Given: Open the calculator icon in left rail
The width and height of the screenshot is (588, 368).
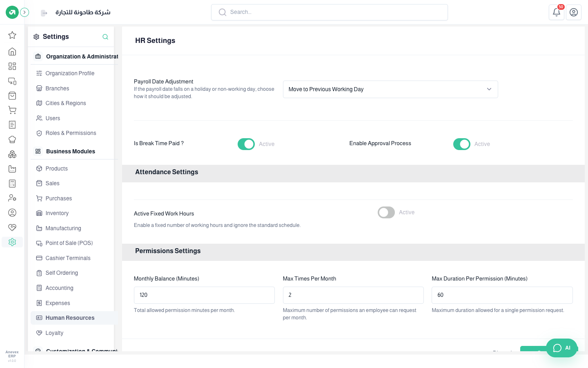Looking at the screenshot, I should [12, 184].
